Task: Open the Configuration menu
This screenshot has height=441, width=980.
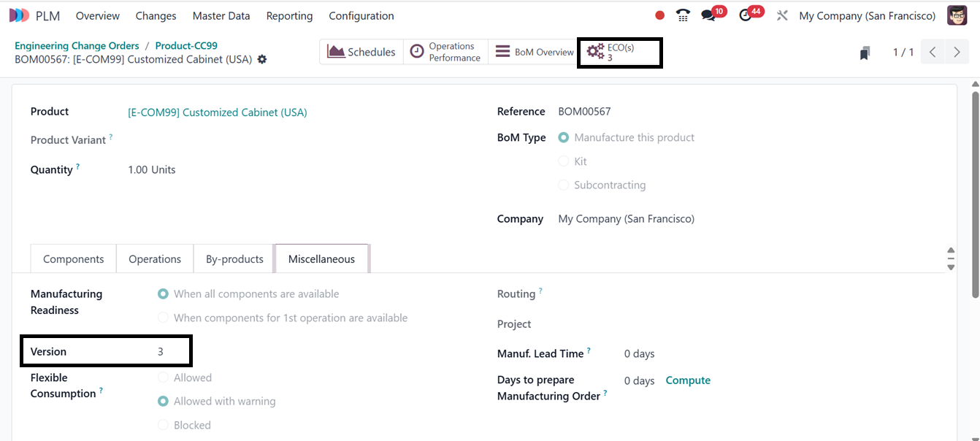Action: pyautogui.click(x=361, y=15)
